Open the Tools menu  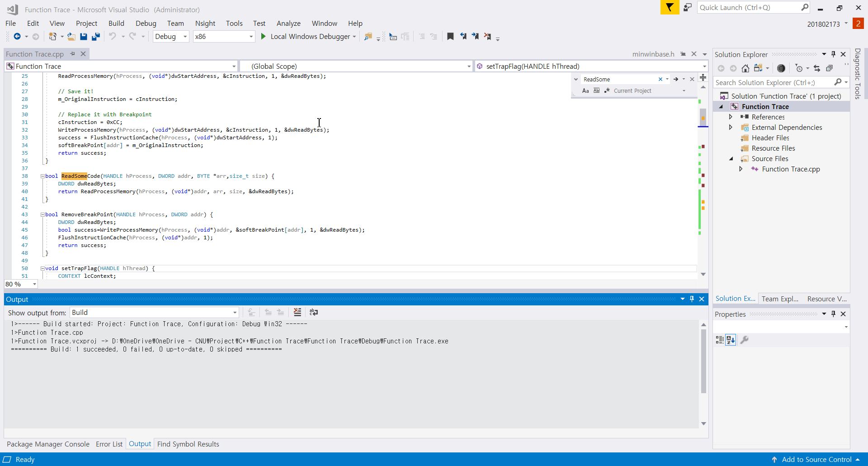pos(234,24)
